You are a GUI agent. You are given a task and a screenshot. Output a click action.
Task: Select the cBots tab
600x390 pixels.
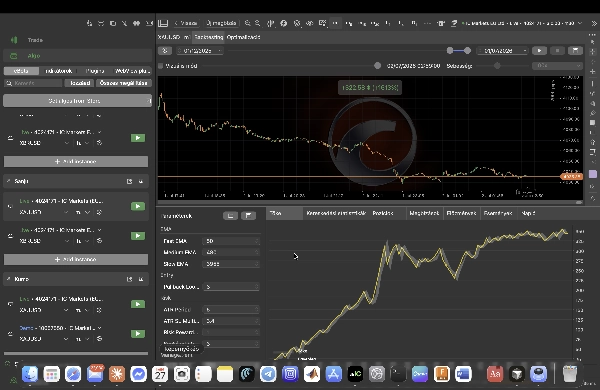[x=21, y=71]
